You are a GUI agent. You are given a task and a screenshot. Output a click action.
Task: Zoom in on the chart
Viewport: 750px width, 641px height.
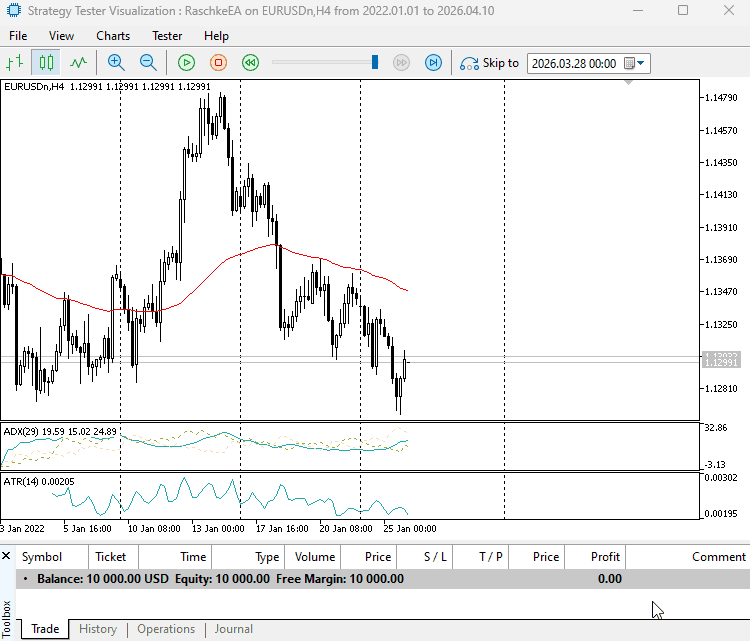116,63
